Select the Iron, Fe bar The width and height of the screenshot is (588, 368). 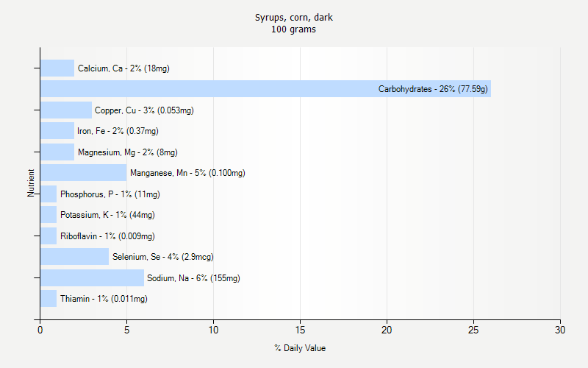[57, 131]
